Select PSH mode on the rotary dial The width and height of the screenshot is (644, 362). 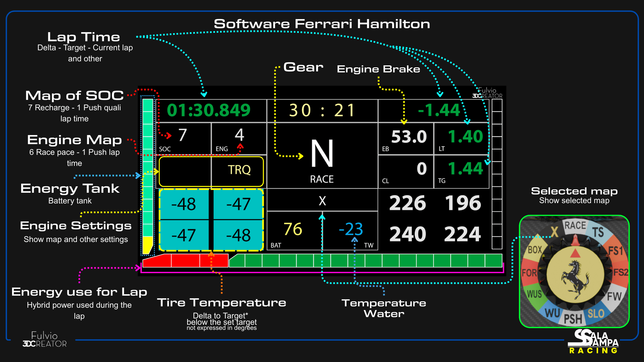pyautogui.click(x=573, y=319)
